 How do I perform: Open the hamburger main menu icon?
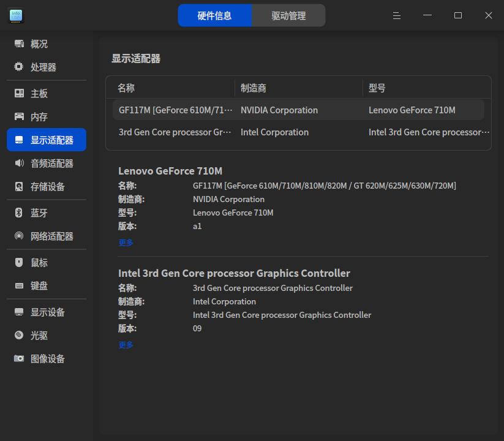pos(396,15)
